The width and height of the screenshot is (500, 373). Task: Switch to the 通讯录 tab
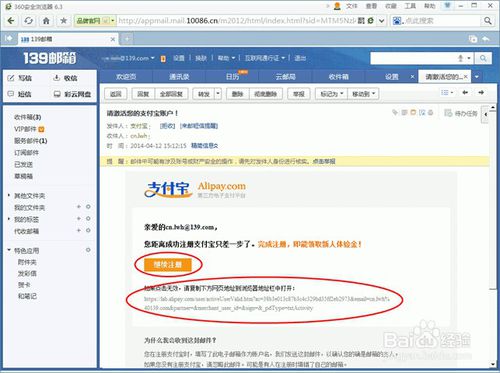pyautogui.click(x=179, y=77)
